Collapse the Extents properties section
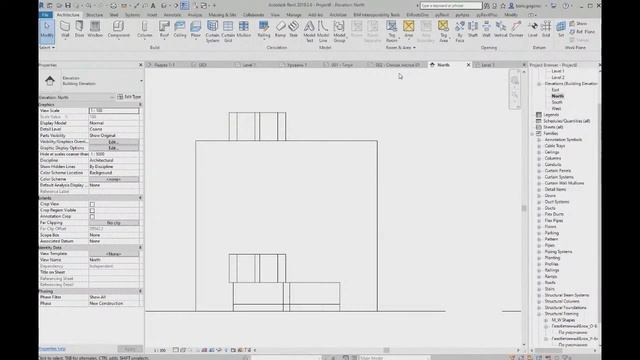Image resolution: width=640 pixels, height=360 pixels. (140, 198)
